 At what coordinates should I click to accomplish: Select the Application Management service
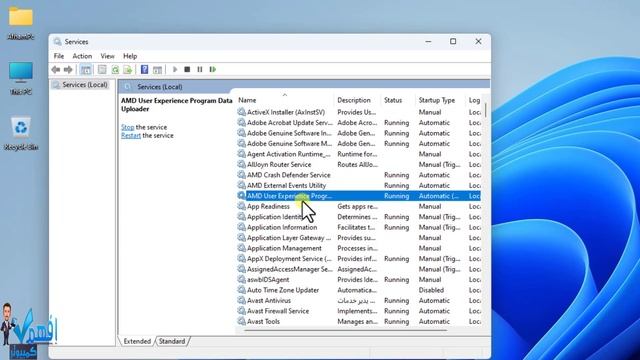(x=358, y=248)
